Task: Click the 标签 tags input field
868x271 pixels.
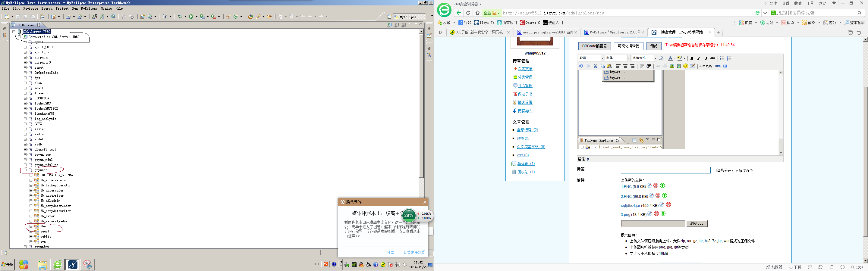Action: (665, 170)
